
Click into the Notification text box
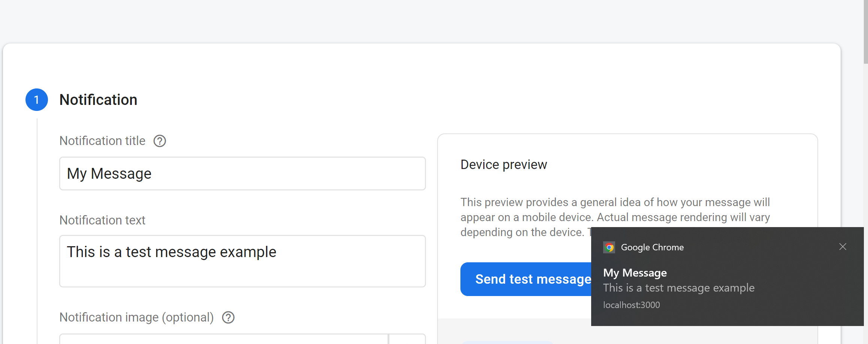(242, 261)
